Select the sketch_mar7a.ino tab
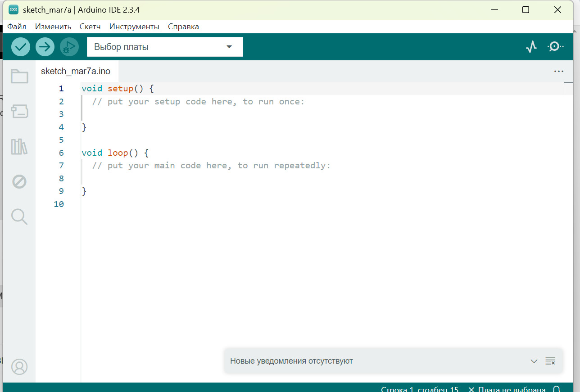Image resolution: width=580 pixels, height=392 pixels. [x=76, y=71]
